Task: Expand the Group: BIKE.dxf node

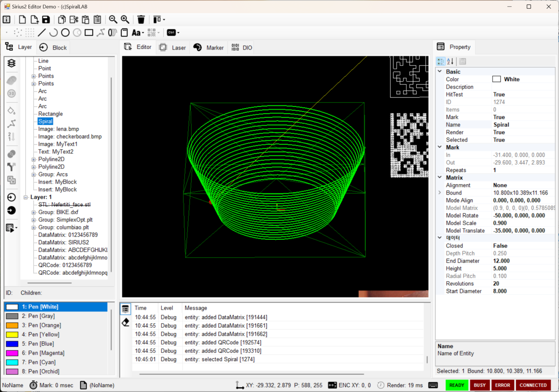Action: pyautogui.click(x=33, y=212)
